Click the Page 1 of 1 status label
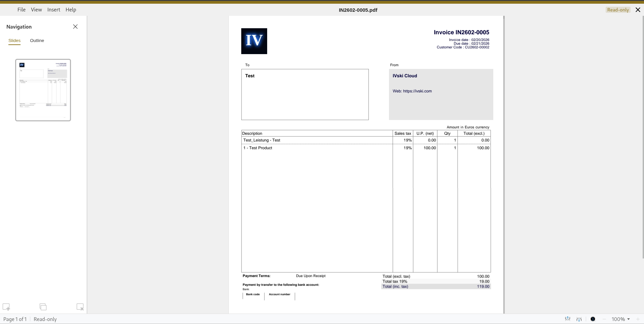644x324 pixels. 14,319
